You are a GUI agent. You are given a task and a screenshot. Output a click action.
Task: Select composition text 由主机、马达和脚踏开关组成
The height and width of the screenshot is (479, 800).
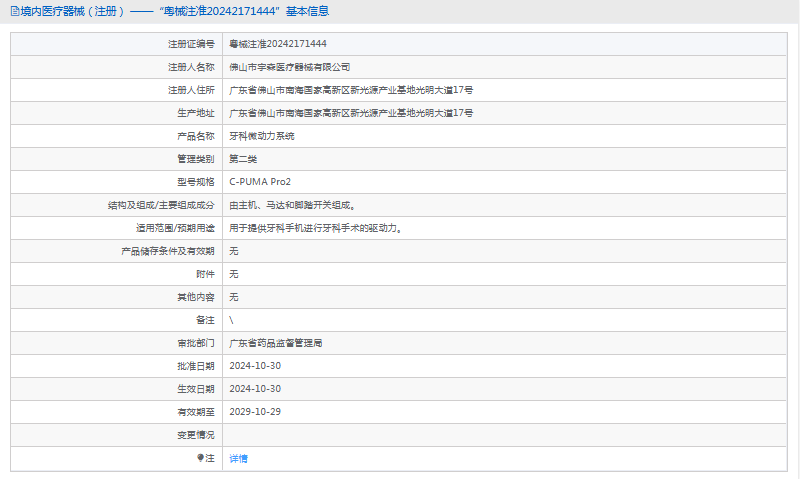(x=292, y=205)
